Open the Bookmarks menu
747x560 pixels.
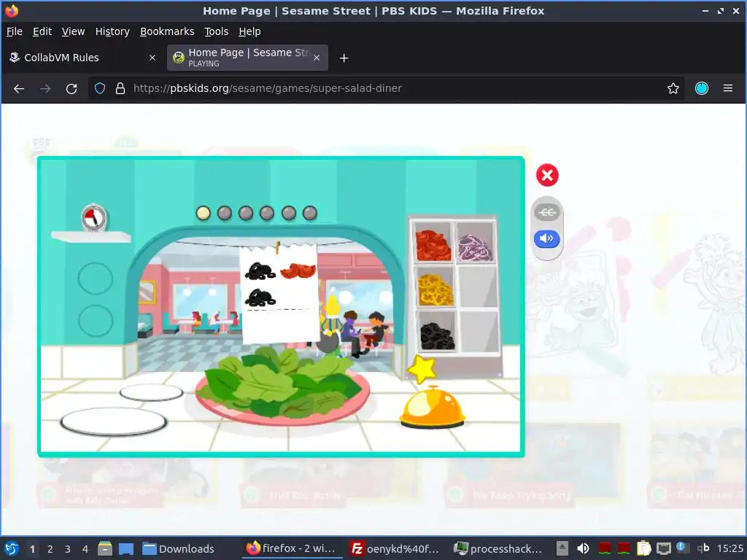pos(167,31)
